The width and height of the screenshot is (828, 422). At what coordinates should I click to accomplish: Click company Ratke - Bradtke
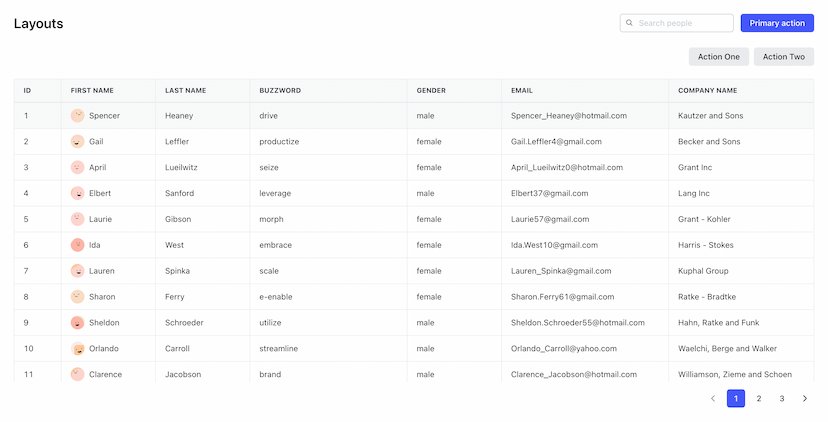(x=707, y=297)
